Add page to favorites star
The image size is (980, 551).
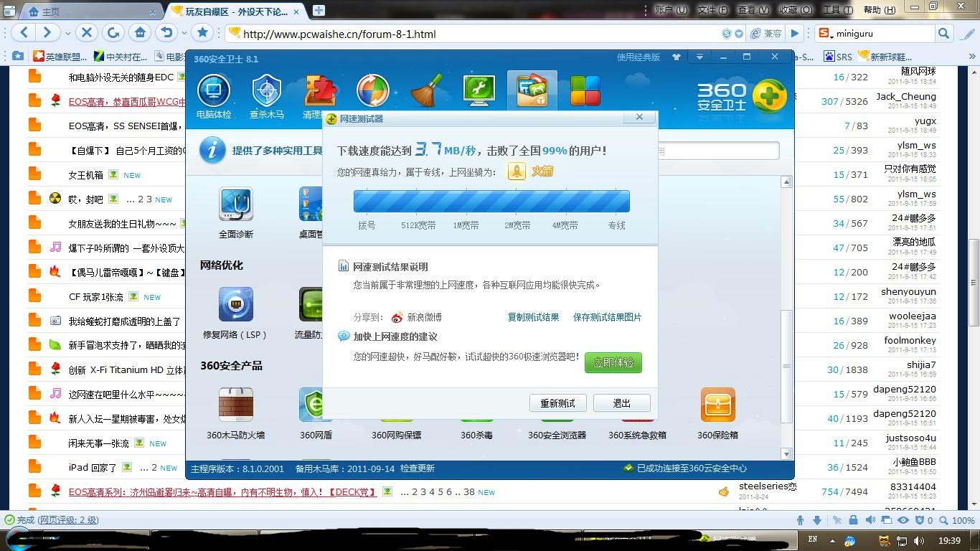203,32
